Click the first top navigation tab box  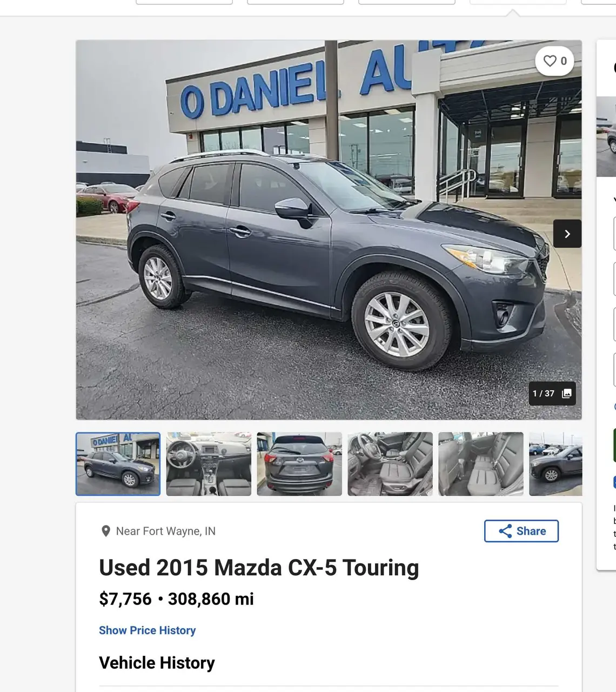coord(184,2)
